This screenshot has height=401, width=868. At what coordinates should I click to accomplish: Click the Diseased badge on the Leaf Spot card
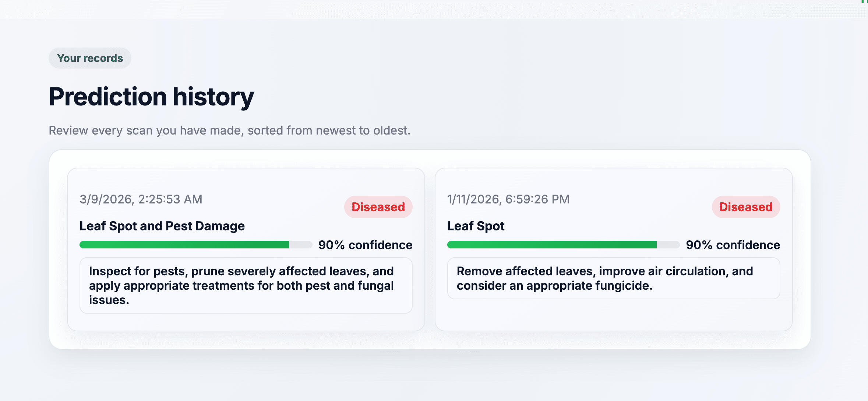[x=745, y=207]
